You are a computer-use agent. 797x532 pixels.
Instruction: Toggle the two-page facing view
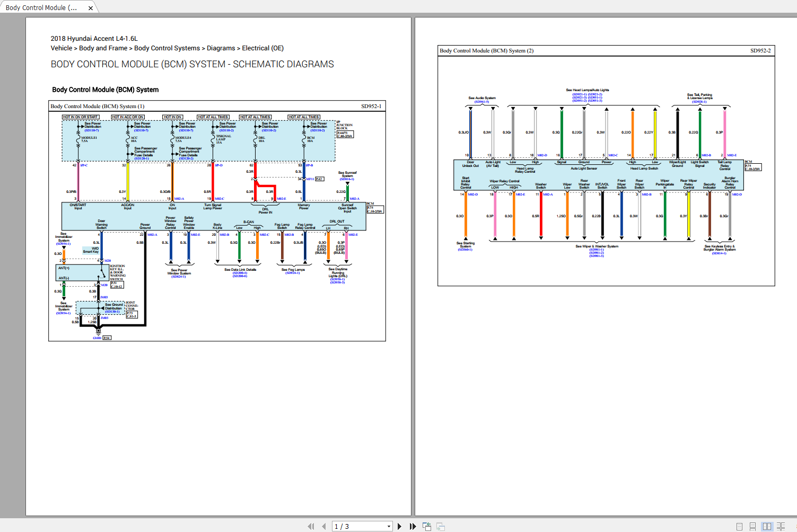point(767,526)
